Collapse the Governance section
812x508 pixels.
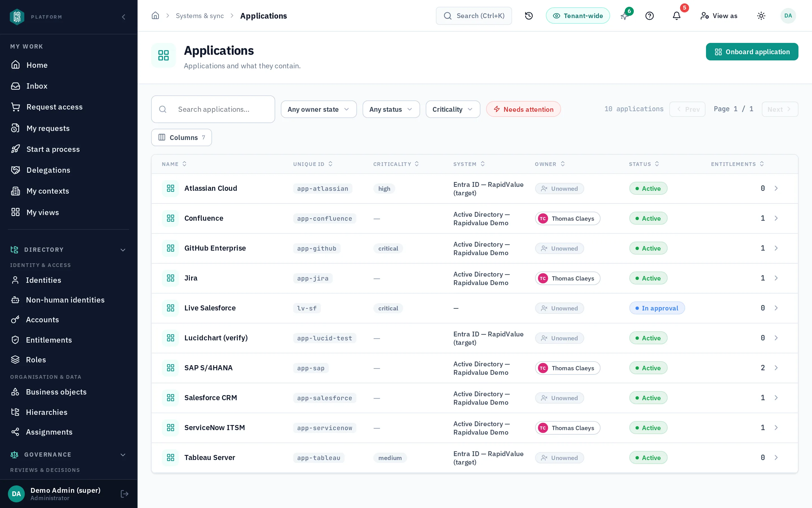123,455
